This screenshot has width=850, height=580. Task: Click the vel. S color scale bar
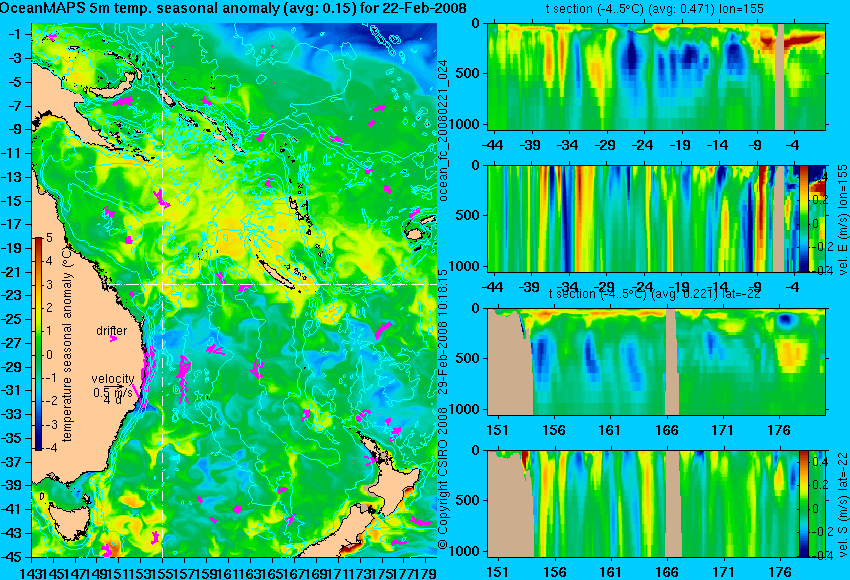804,504
